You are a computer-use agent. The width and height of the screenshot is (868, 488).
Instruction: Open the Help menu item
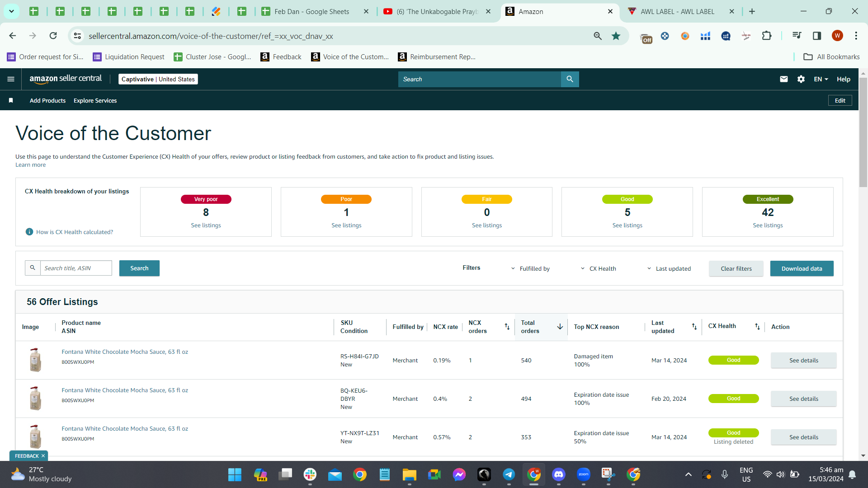[x=843, y=79]
